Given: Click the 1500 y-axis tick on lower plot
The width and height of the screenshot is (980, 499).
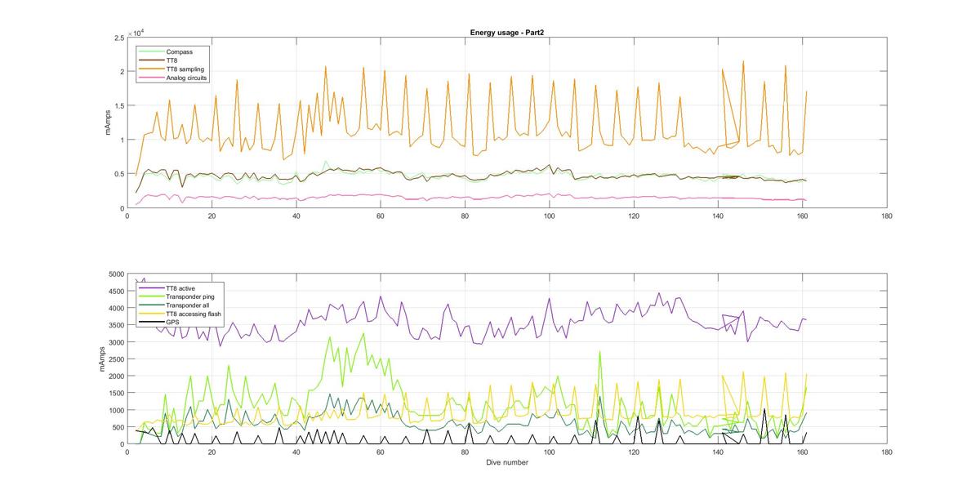Looking at the screenshot, I should click(115, 394).
